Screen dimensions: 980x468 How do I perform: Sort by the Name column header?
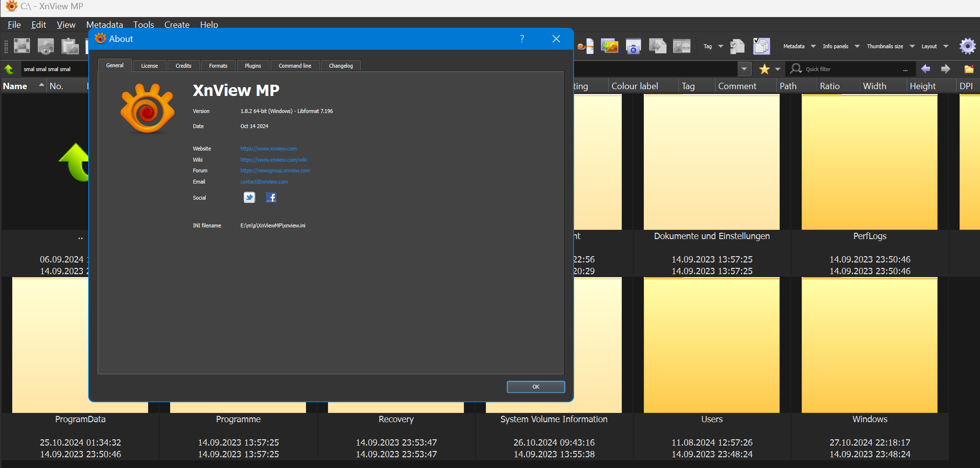click(x=23, y=86)
